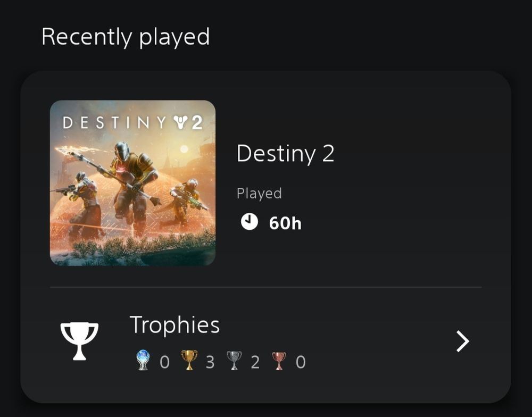This screenshot has width=532, height=417.
Task: Tap the silver trophy count 2
Action: (255, 362)
